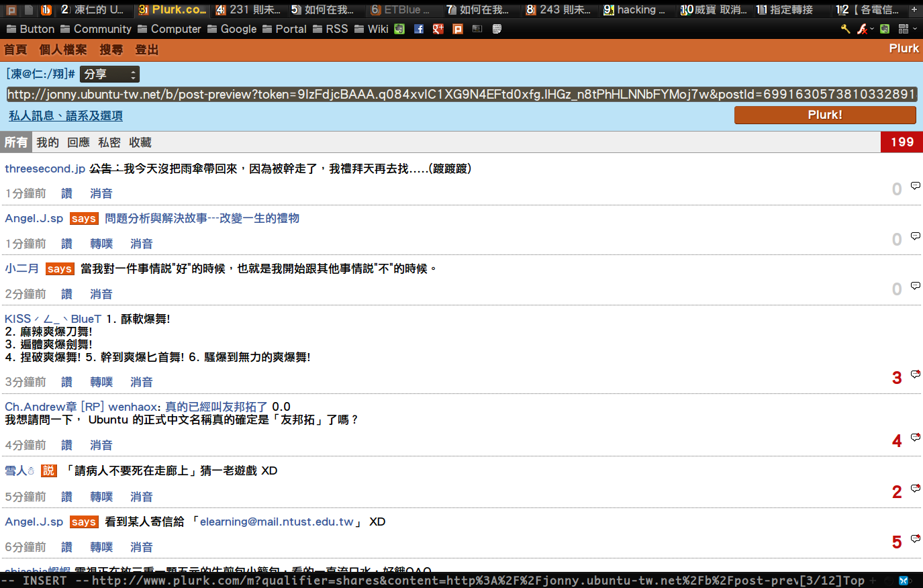The height and width of the screenshot is (588, 923).
Task: Switch to tab 4 231 則未...
Action: click(248, 9)
